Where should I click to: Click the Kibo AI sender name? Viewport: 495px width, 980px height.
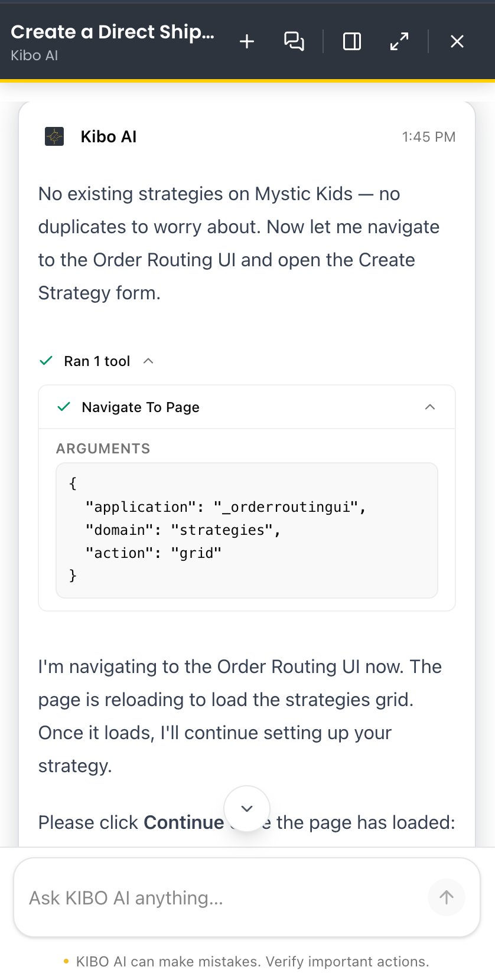tap(109, 137)
